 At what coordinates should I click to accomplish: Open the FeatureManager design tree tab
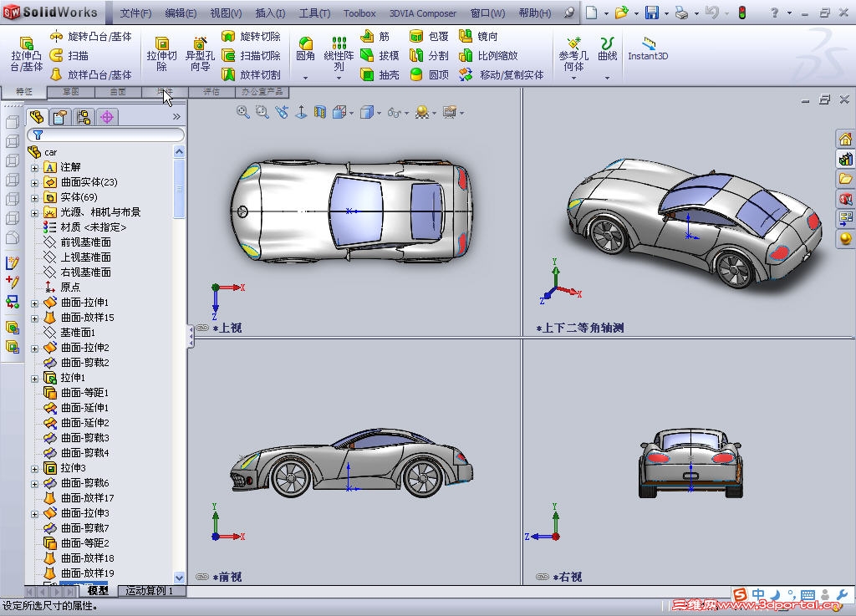(x=37, y=117)
